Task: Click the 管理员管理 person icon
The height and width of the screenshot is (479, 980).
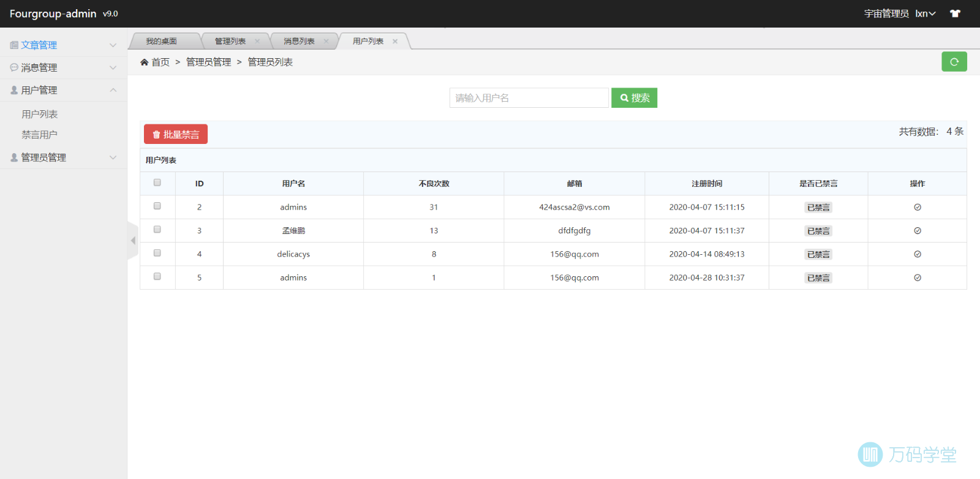Action: pos(14,157)
